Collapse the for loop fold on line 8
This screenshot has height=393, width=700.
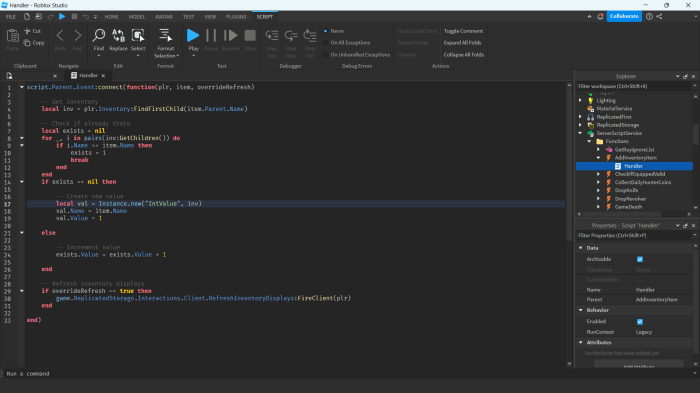[x=22, y=138]
